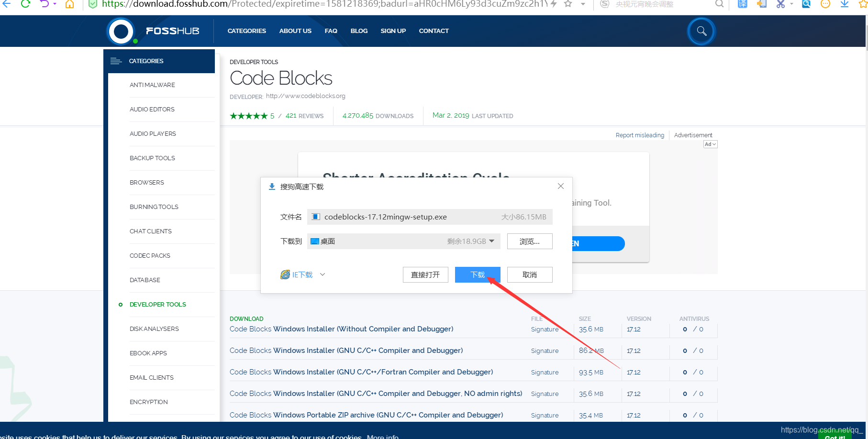Open BLOG in top navigation
Image resolution: width=868 pixels, height=439 pixels.
click(x=359, y=31)
